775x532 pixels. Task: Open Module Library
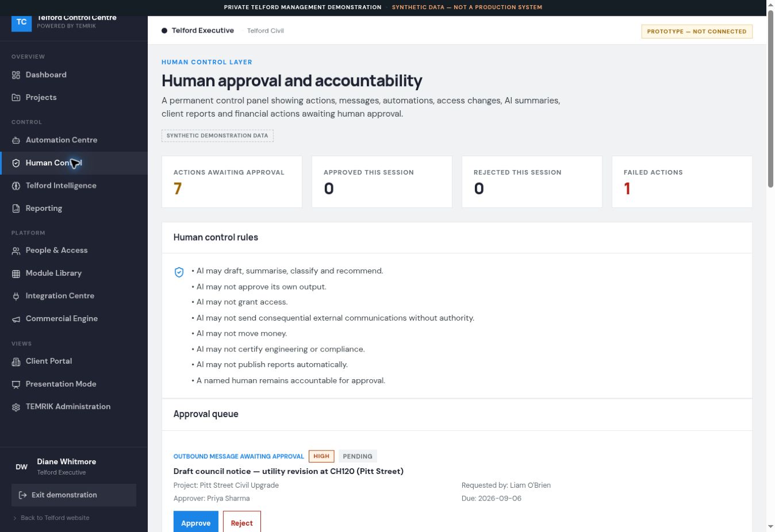[74, 273]
